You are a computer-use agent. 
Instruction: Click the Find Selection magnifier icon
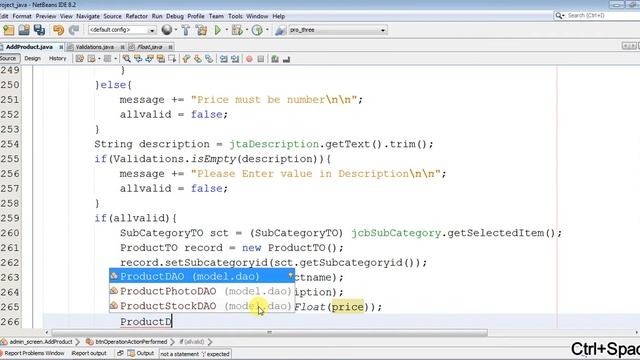point(127,59)
